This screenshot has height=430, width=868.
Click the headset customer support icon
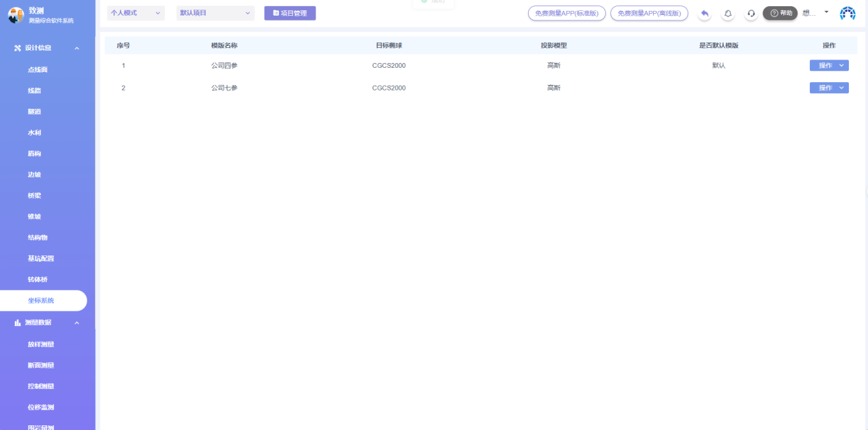[751, 13]
